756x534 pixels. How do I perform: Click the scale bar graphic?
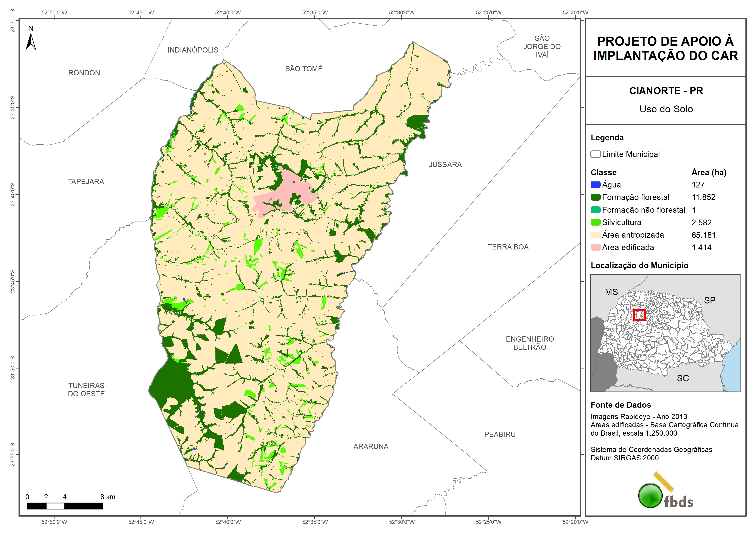click(x=65, y=506)
